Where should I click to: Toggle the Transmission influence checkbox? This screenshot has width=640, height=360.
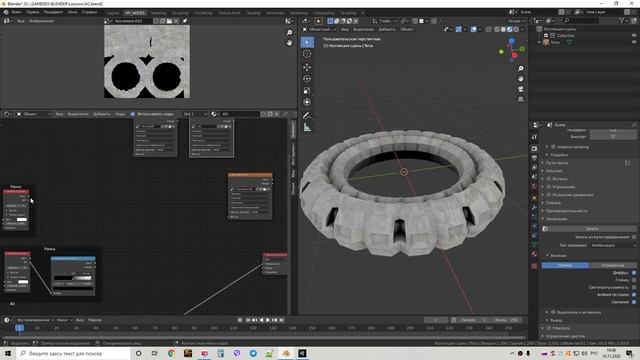[634, 287]
